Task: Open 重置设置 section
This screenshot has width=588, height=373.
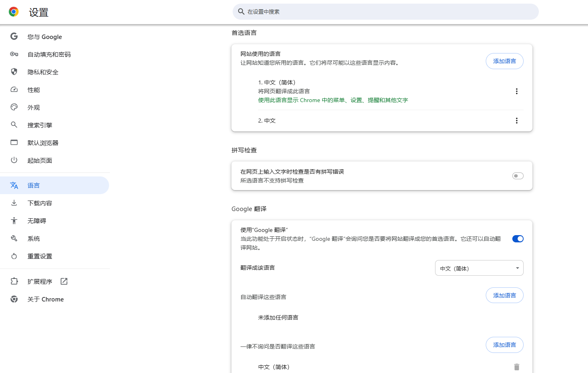Action: 55,256
